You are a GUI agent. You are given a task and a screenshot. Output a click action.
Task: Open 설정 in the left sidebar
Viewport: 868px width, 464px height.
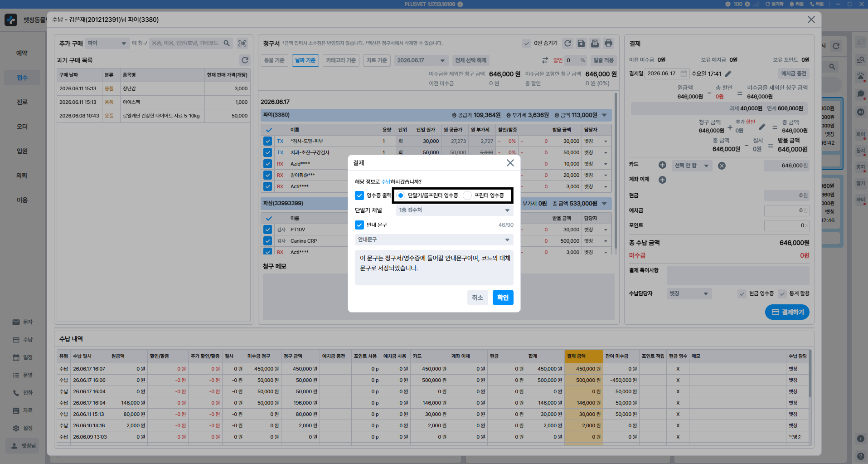point(22,428)
